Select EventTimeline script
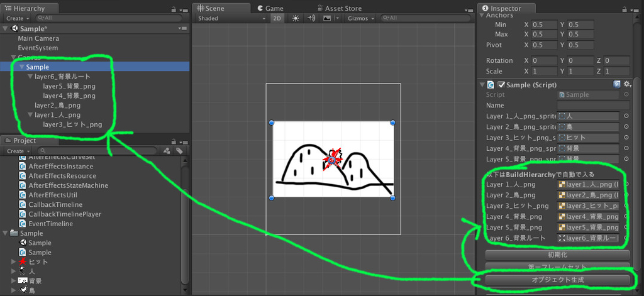644x296 pixels. point(51,224)
